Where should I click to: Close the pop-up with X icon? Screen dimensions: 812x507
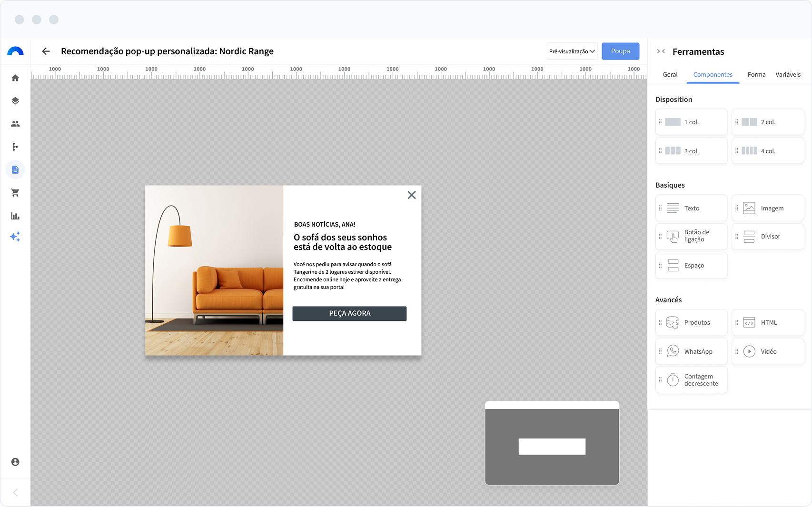(x=412, y=195)
